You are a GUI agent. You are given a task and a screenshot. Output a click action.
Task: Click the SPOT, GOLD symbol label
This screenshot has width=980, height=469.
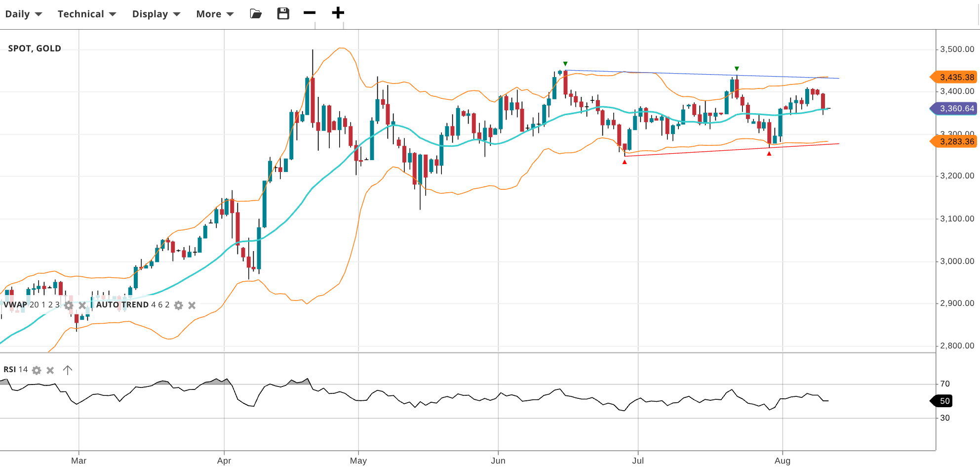(35, 48)
